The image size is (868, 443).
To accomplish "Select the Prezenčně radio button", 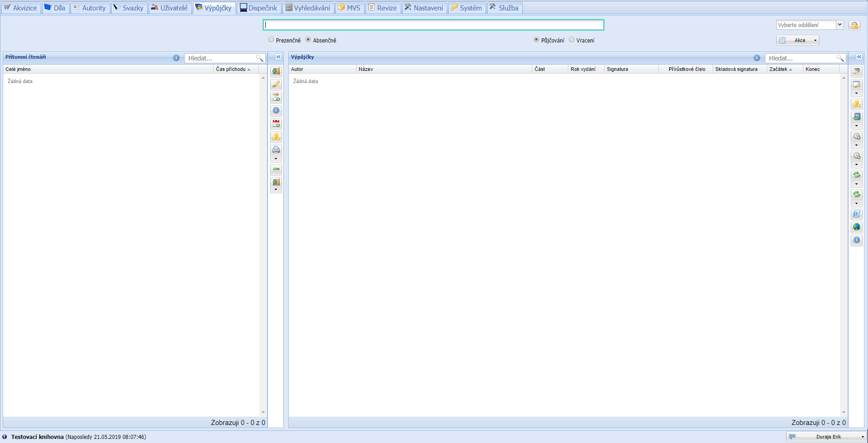I will point(271,40).
